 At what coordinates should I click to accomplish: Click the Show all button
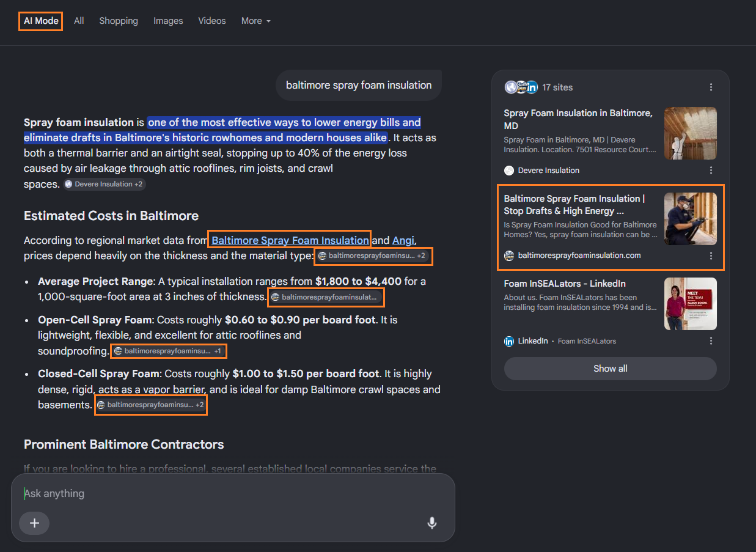click(x=610, y=369)
